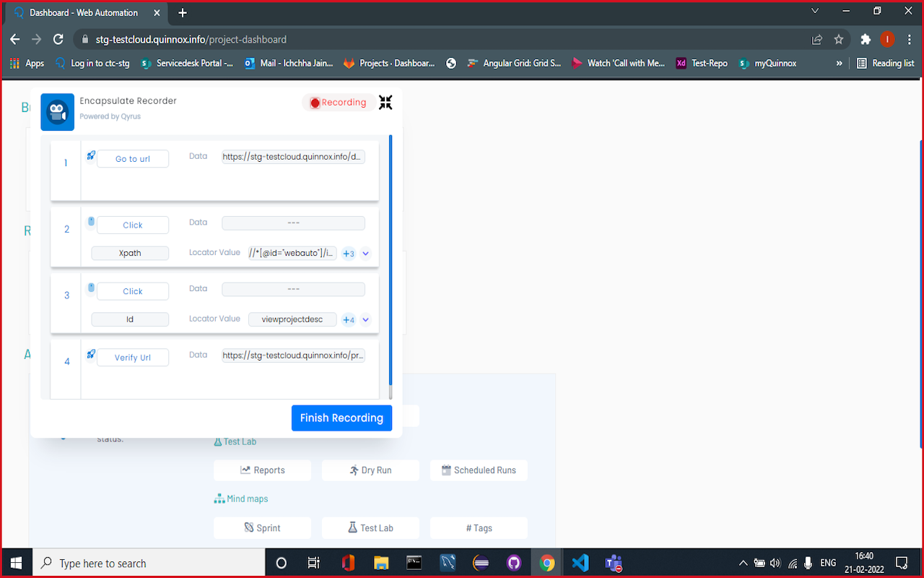Collapse the recorder window using the shrink icon
Viewport: 924px width, 578px height.
(x=385, y=103)
